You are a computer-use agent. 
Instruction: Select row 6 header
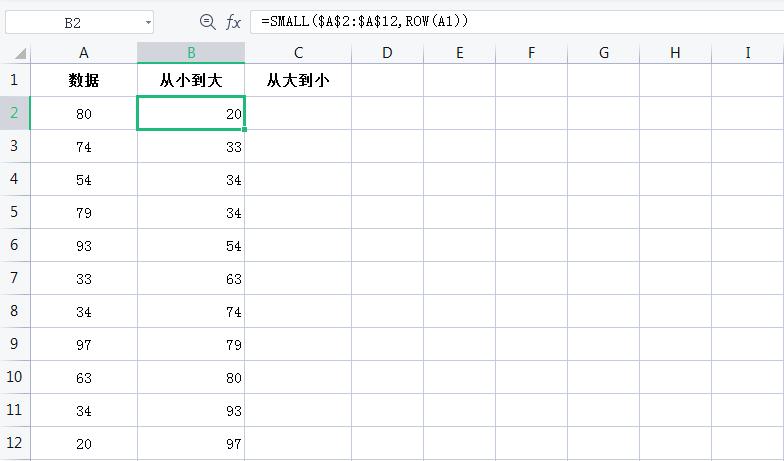14,245
